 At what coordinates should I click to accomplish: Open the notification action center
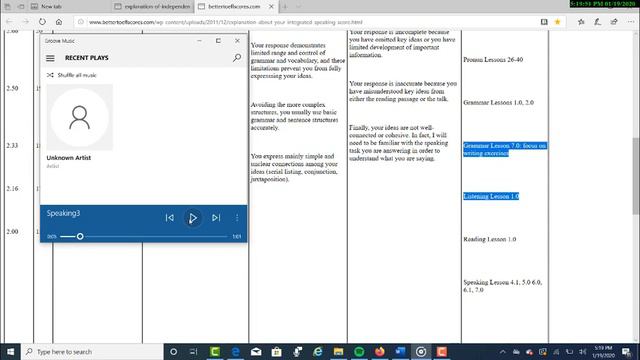pos(627,351)
